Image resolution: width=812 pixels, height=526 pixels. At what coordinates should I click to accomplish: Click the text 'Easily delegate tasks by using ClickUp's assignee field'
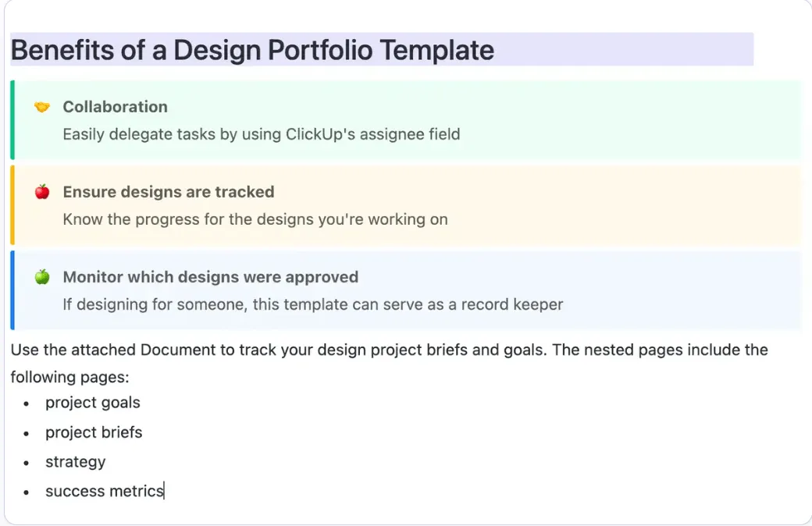[x=261, y=134]
